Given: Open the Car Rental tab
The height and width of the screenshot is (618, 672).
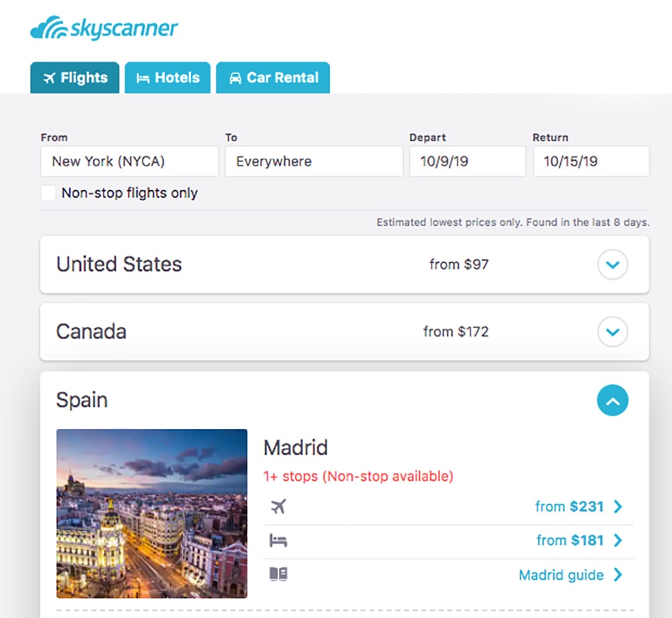Looking at the screenshot, I should [273, 78].
